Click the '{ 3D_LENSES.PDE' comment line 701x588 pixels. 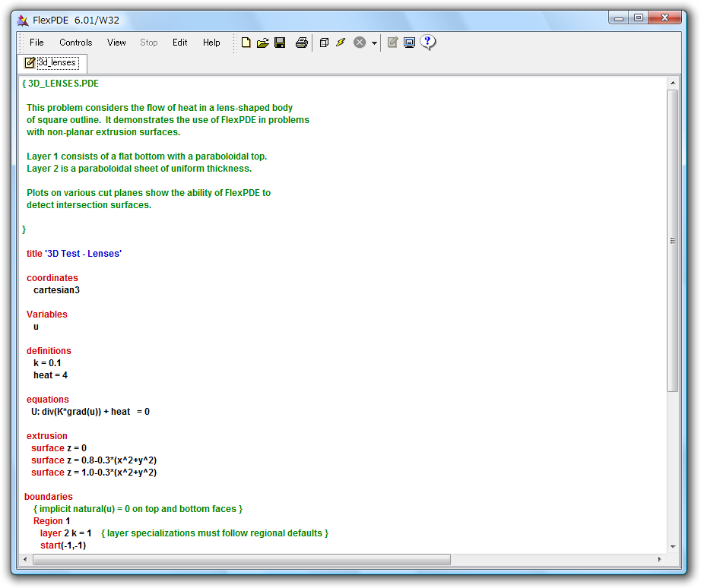(x=60, y=84)
